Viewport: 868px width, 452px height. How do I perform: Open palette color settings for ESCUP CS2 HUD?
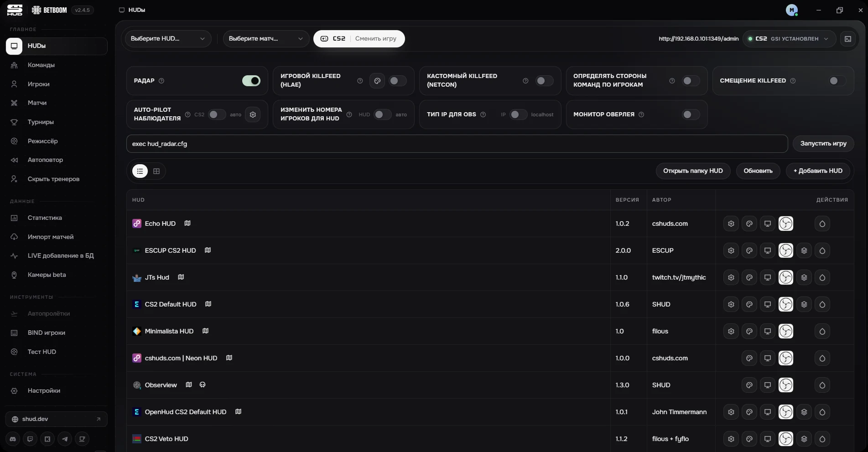tap(749, 250)
